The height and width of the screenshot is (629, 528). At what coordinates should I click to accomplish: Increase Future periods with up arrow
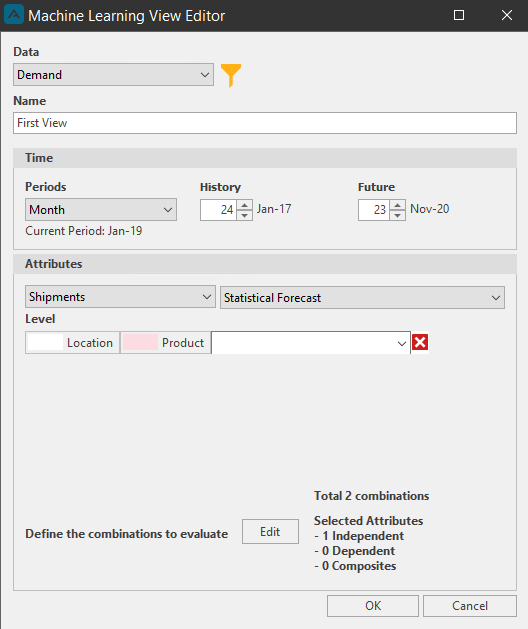point(397,205)
